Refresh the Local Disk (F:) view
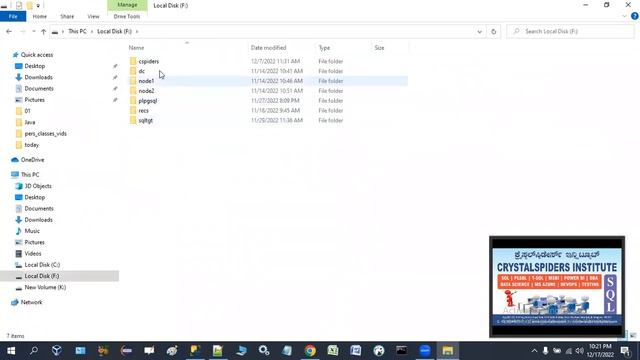The width and height of the screenshot is (640, 360). (493, 31)
